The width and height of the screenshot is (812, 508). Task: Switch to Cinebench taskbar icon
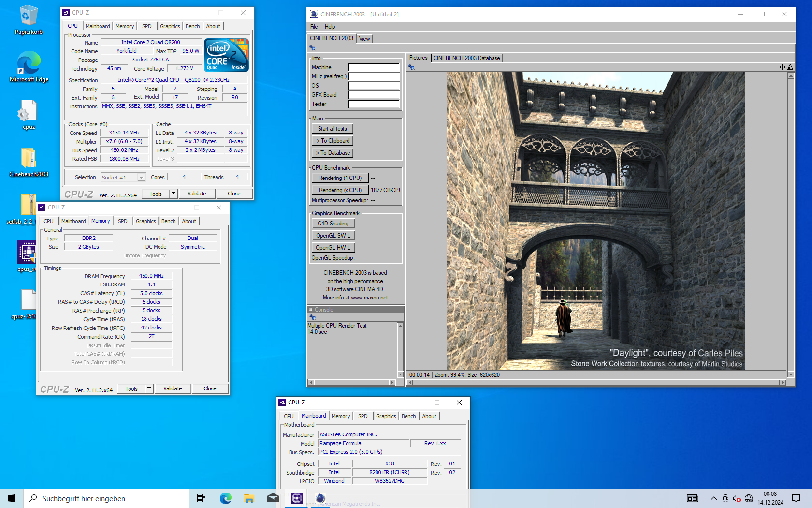[x=320, y=498]
